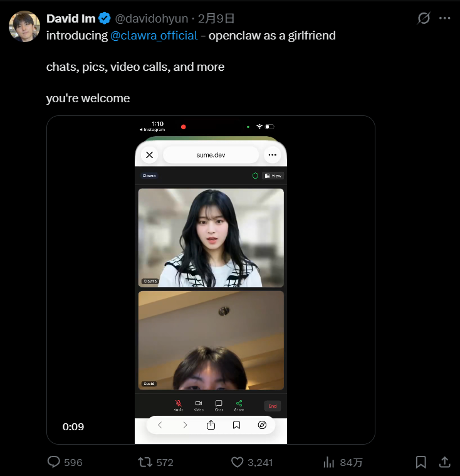Open the View layout selector in call

(273, 176)
